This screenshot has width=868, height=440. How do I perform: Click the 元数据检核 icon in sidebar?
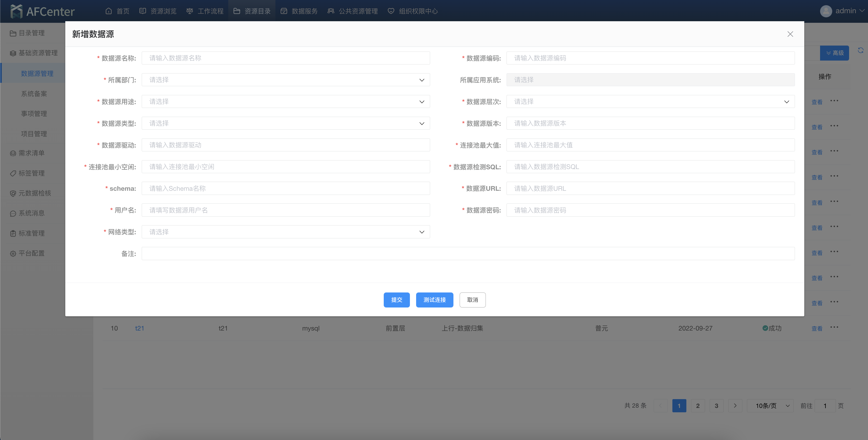point(13,193)
